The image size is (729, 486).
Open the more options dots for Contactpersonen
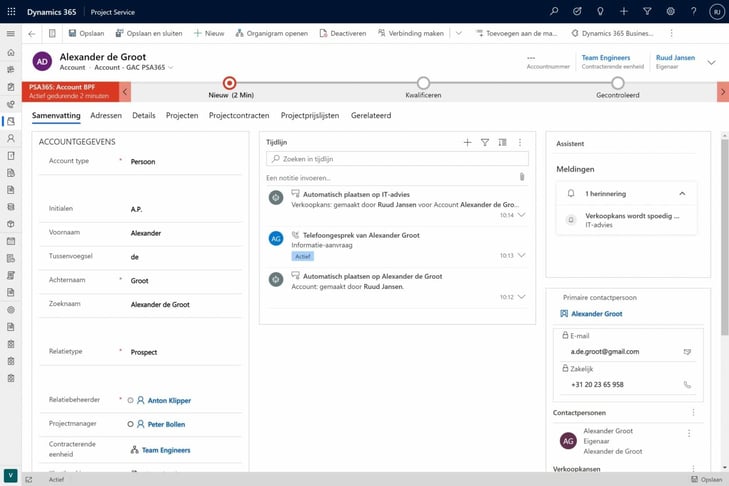click(693, 413)
